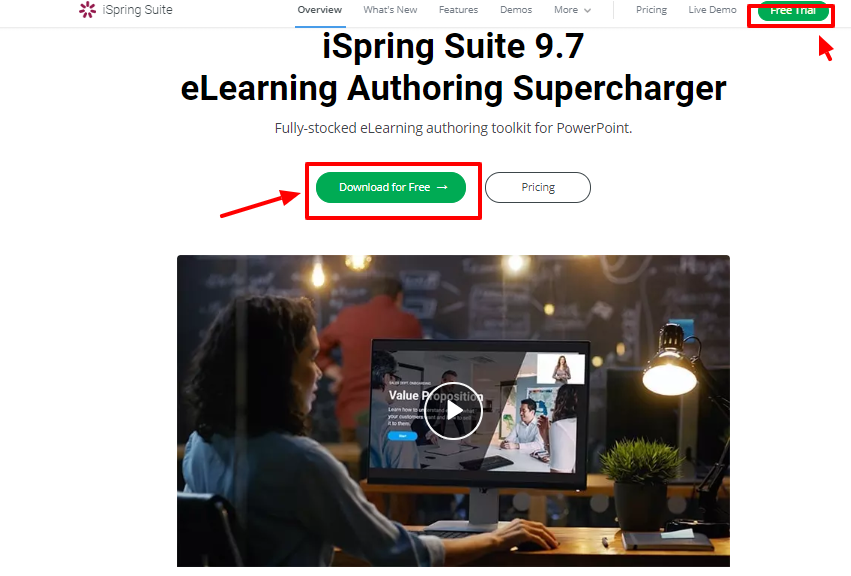
Task: Switch to the Demos tab
Action: (x=516, y=10)
